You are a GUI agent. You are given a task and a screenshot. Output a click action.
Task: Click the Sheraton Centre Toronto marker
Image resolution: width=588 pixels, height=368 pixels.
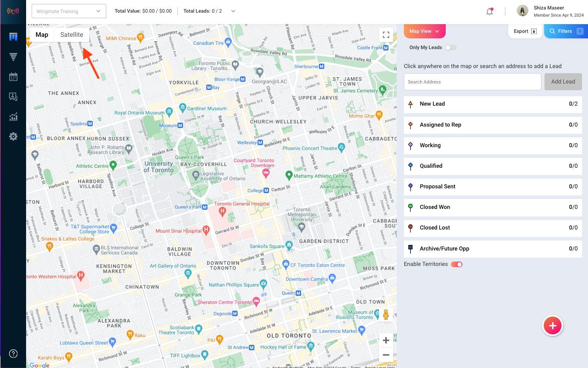coord(256,302)
